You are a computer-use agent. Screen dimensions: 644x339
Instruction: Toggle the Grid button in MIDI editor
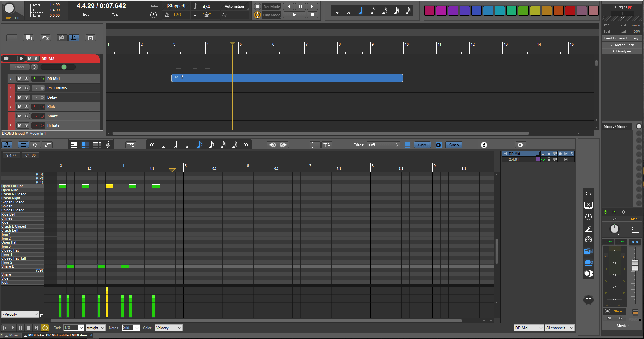point(422,145)
